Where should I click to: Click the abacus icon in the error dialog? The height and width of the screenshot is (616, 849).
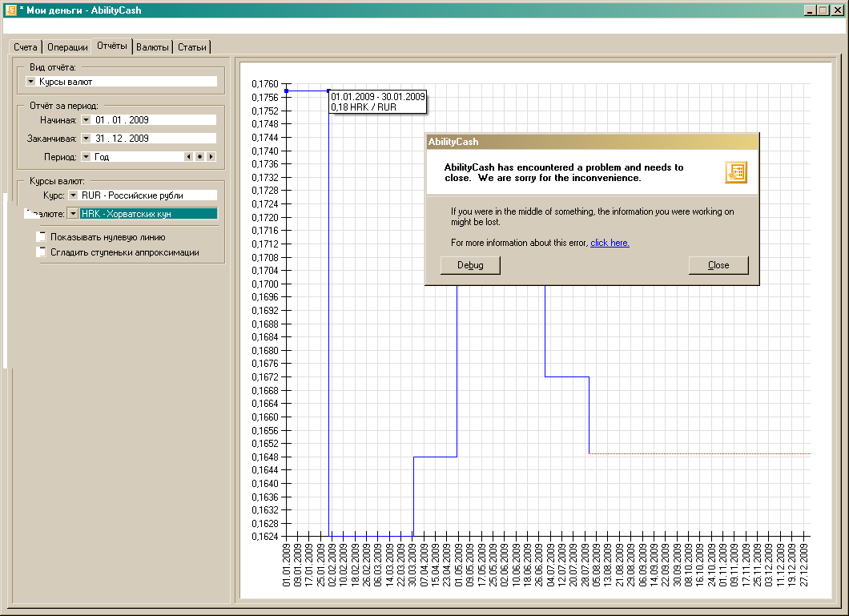click(x=735, y=172)
